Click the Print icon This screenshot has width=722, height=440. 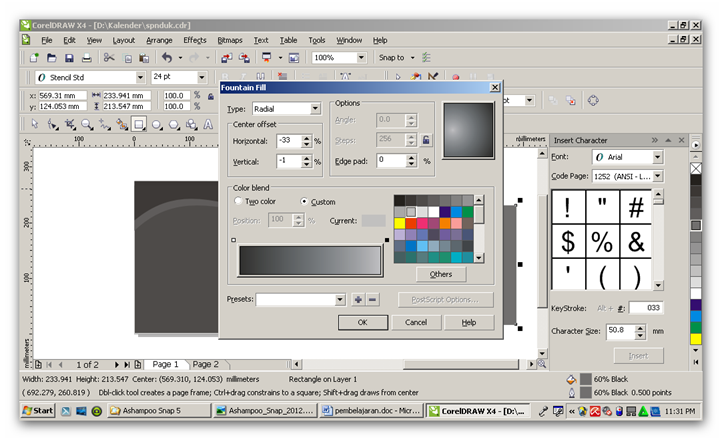pos(87,58)
